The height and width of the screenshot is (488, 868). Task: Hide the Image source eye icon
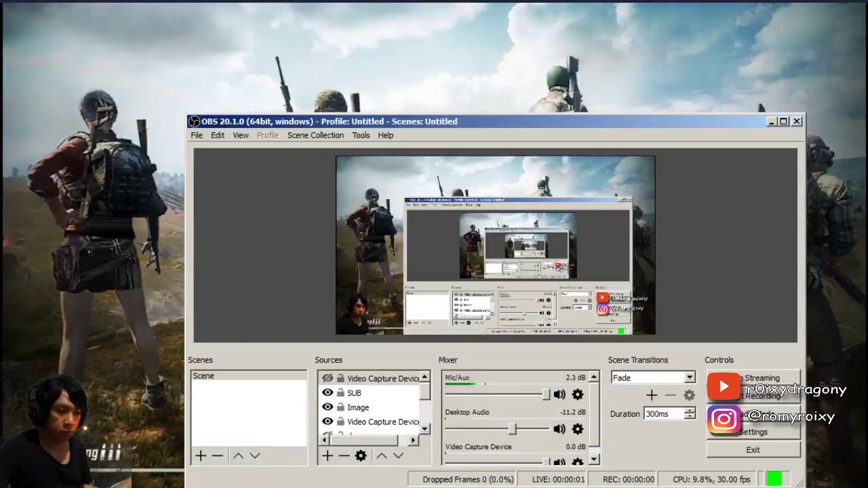click(328, 407)
